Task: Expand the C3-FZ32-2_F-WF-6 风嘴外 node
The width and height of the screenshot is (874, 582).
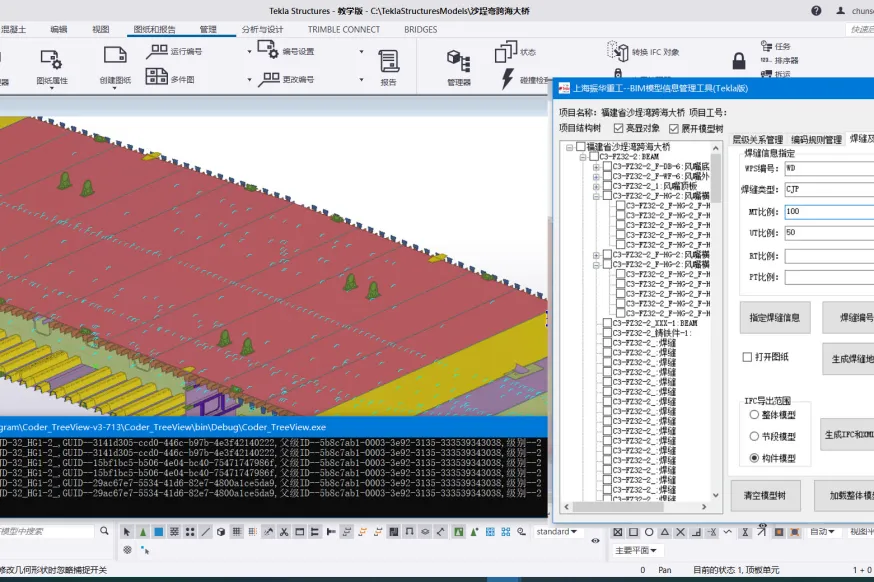Action: (596, 177)
